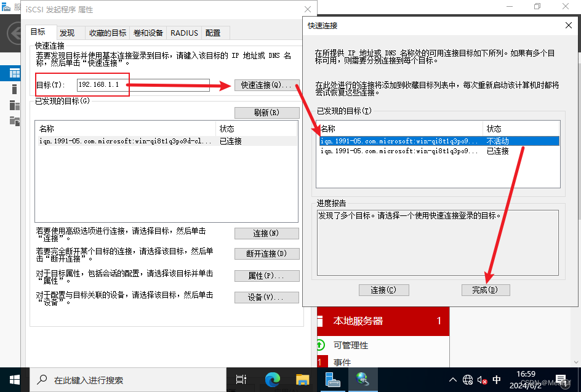Open the notification center icon
Screen dimensions: 581x392
pyautogui.click(x=563, y=380)
